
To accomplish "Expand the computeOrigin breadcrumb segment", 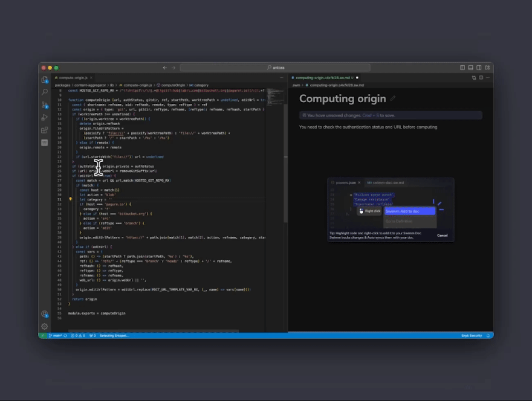I will 174,85.
